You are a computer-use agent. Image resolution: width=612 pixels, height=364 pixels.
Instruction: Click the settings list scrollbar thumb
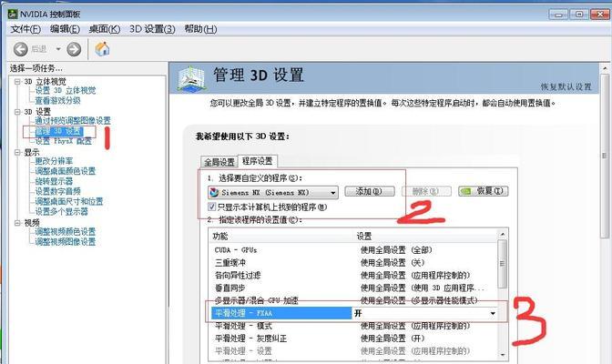[503, 264]
